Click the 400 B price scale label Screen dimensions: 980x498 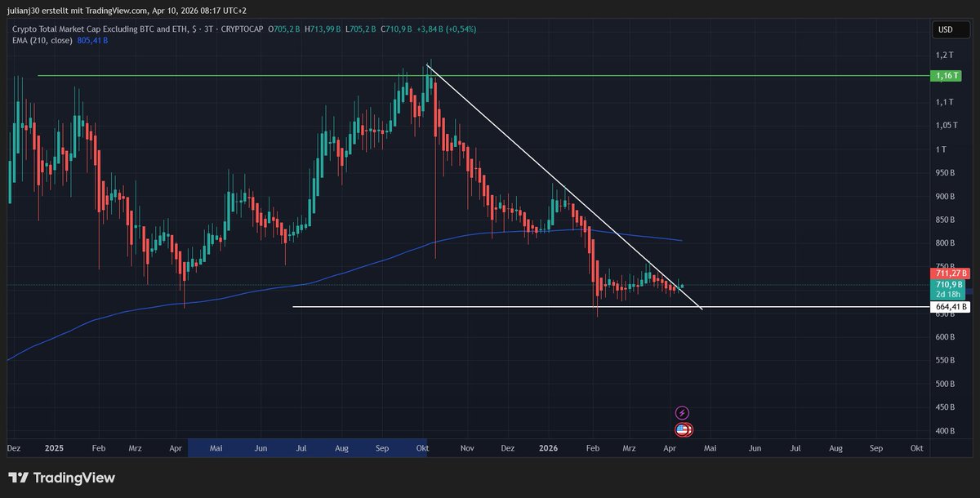tap(946, 431)
